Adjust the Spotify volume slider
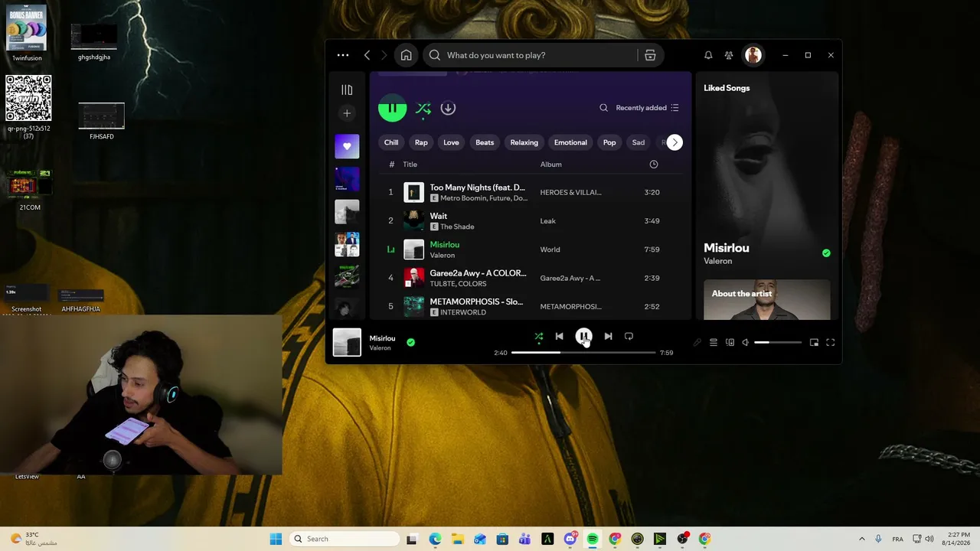Screen dimensions: 980x551 point(778,342)
